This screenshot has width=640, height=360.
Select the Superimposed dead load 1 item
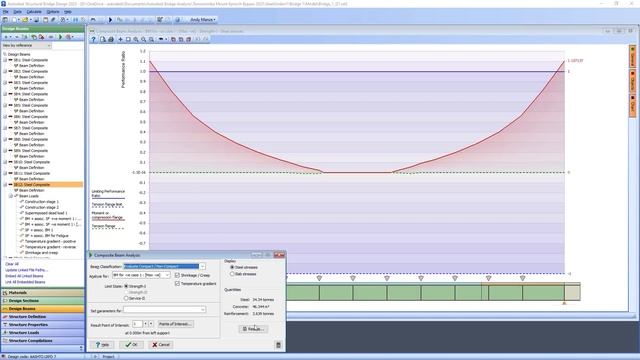(x=46, y=213)
